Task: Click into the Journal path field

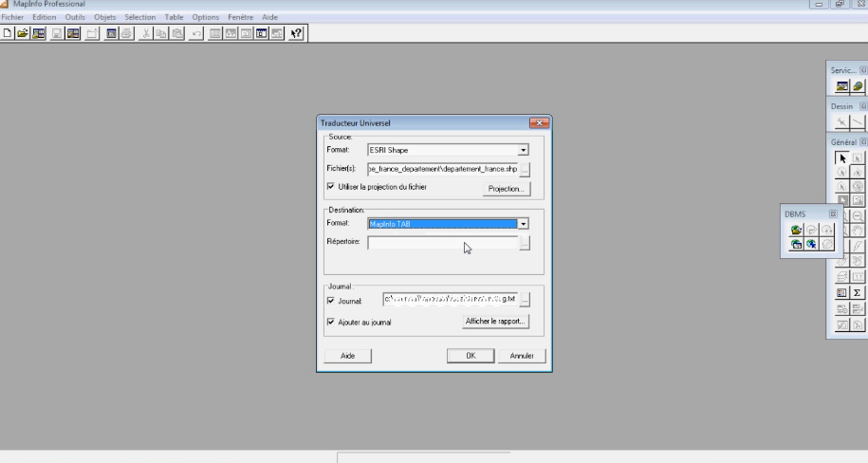Action: (x=450, y=300)
